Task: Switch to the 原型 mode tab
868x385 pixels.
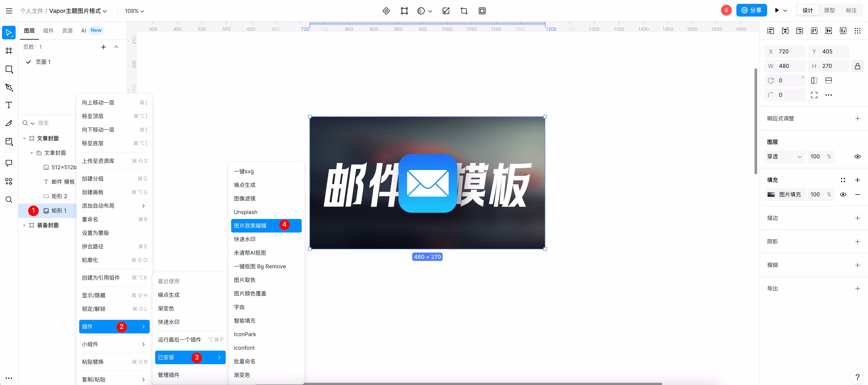Action: click(829, 10)
